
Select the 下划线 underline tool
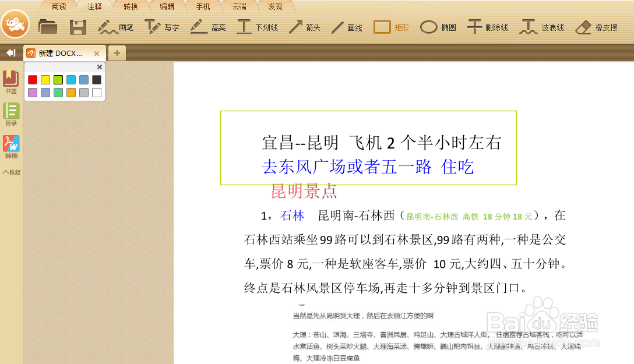click(x=257, y=27)
